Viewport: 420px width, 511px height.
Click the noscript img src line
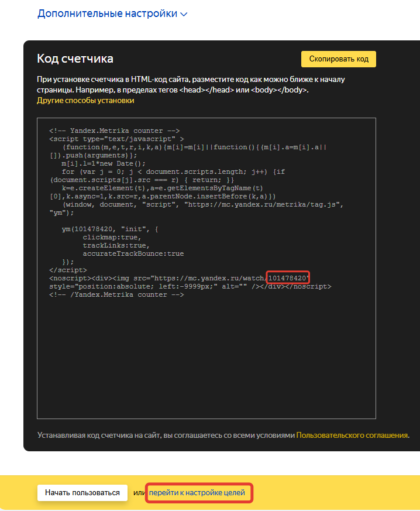179,278
